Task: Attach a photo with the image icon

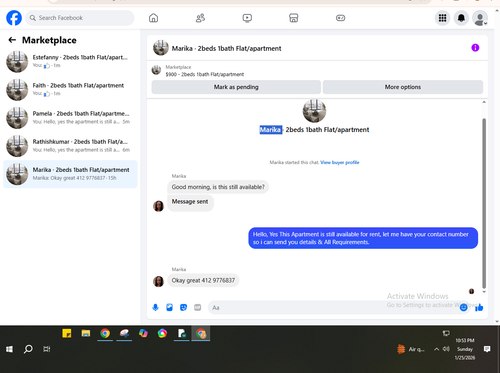Action: pyautogui.click(x=169, y=307)
